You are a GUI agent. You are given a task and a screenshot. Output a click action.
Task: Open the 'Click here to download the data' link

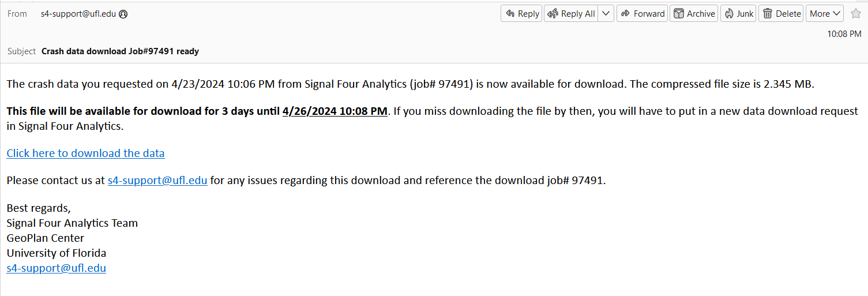pos(85,153)
